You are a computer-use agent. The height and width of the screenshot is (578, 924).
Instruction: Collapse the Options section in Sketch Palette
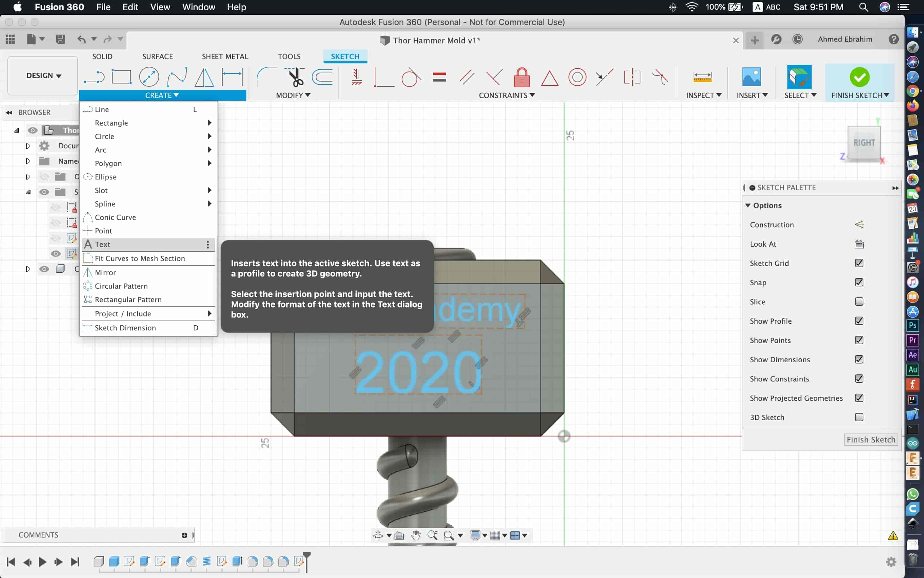(748, 205)
